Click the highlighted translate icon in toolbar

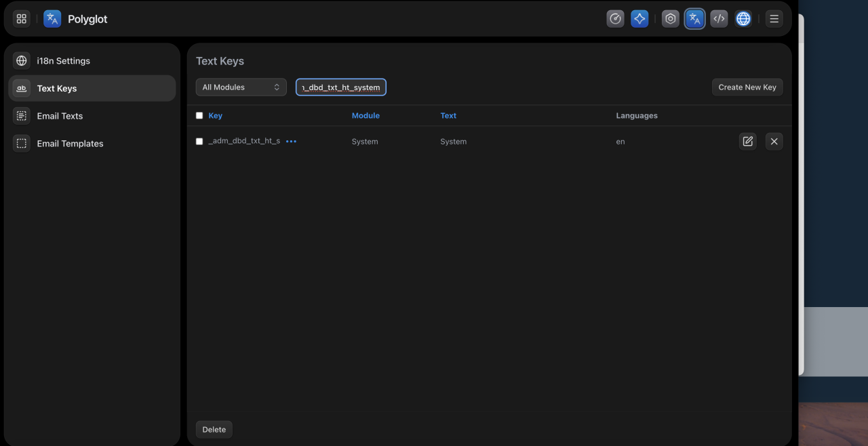pos(694,19)
